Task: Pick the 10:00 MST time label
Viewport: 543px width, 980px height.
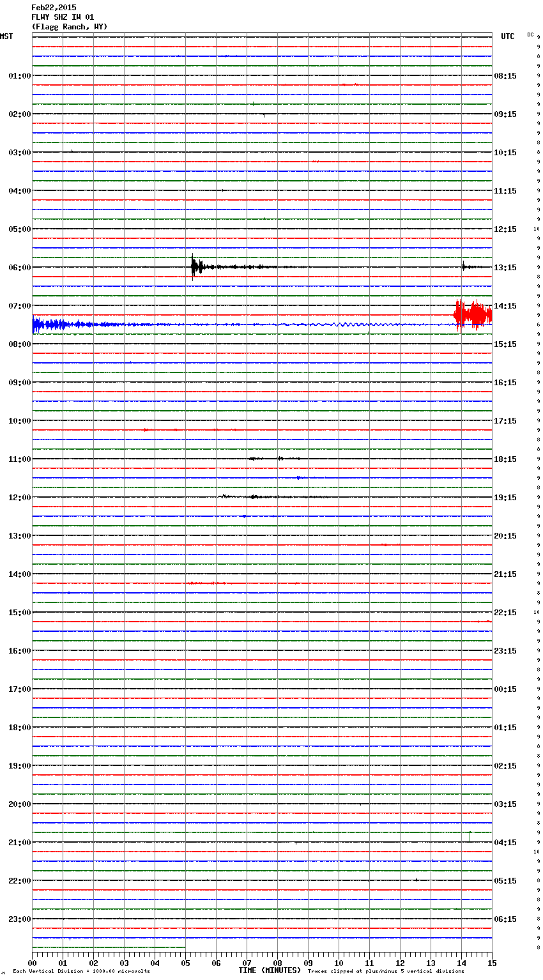Action: [20, 421]
